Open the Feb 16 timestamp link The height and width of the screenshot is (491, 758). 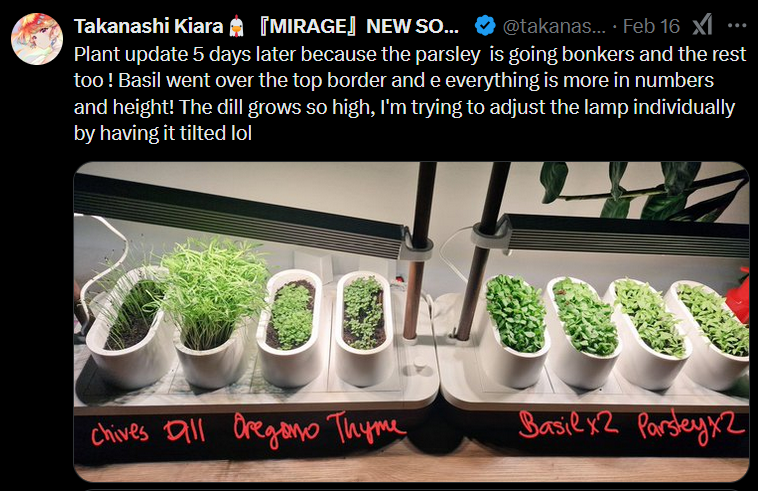click(651, 26)
